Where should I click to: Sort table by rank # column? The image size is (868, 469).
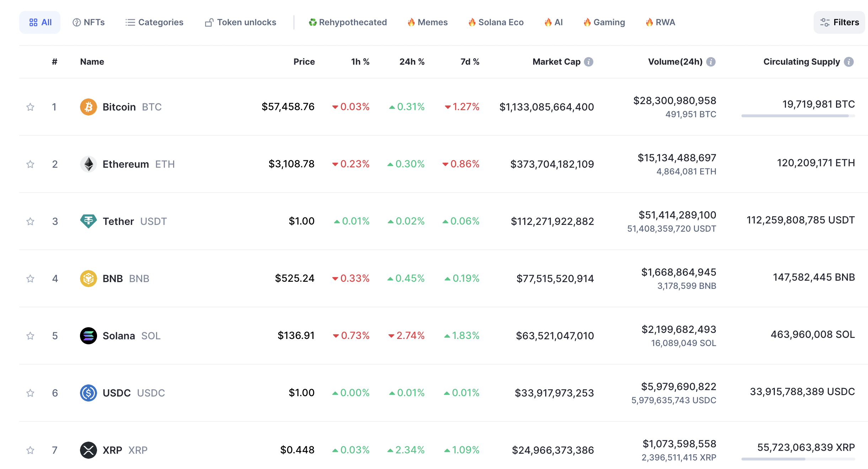(54, 62)
